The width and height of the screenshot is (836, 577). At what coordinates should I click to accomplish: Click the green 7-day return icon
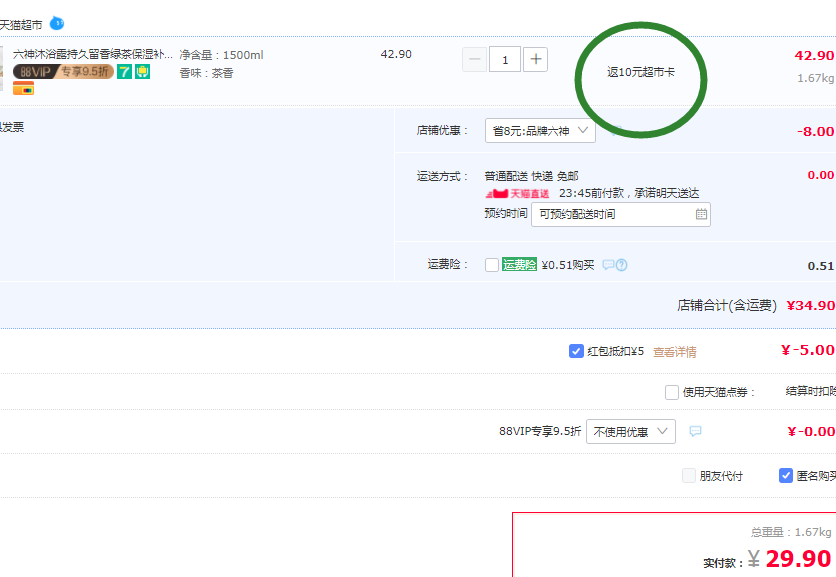pyautogui.click(x=124, y=71)
